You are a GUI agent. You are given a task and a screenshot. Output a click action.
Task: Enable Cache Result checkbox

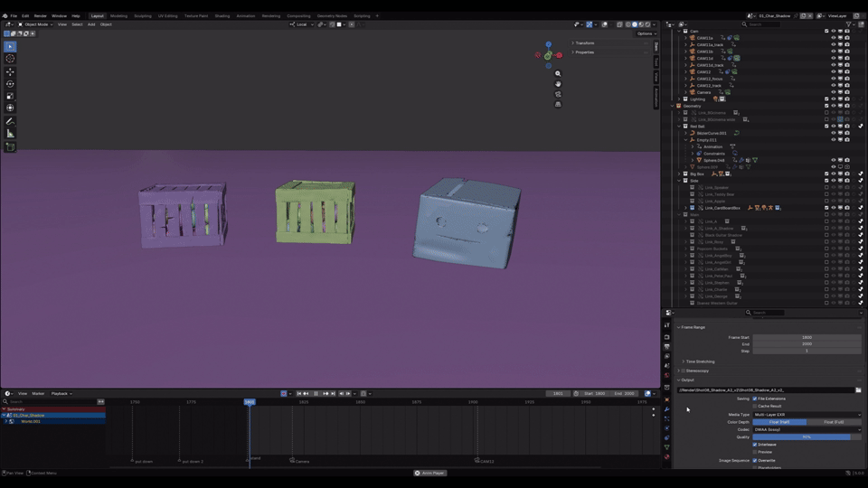point(754,406)
